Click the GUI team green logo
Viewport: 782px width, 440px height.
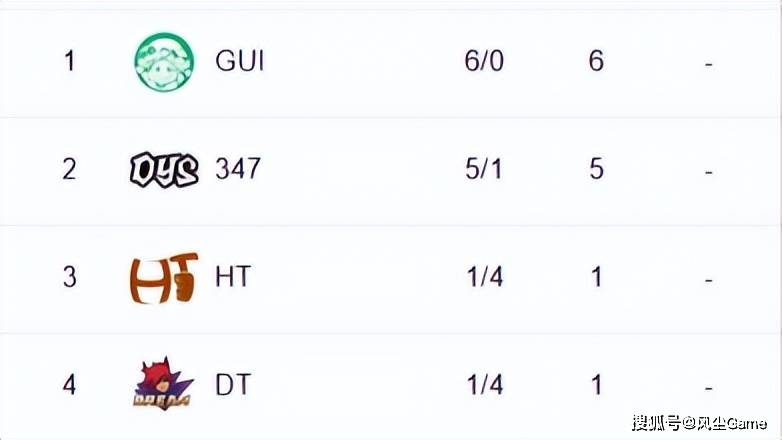click(x=164, y=61)
